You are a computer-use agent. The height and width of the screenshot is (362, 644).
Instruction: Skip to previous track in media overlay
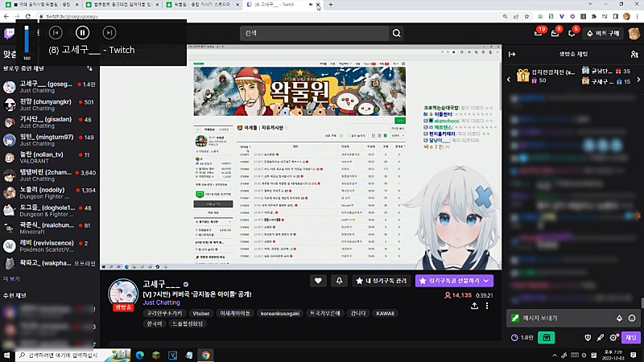56,33
